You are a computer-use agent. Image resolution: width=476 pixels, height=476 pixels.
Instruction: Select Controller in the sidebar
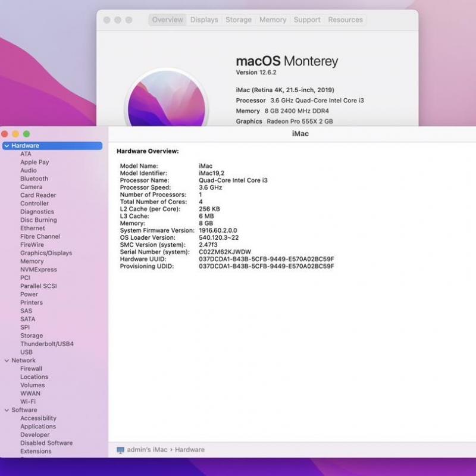35,203
